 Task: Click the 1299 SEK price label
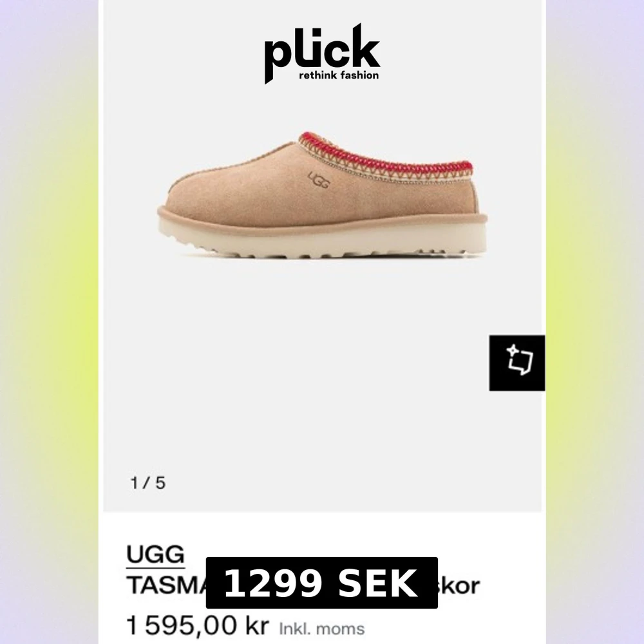(321, 582)
